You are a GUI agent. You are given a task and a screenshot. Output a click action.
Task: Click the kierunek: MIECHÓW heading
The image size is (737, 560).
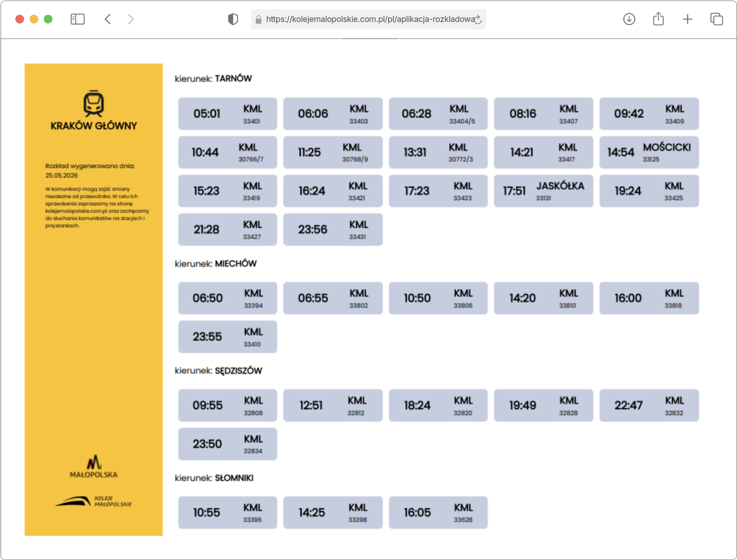(216, 264)
